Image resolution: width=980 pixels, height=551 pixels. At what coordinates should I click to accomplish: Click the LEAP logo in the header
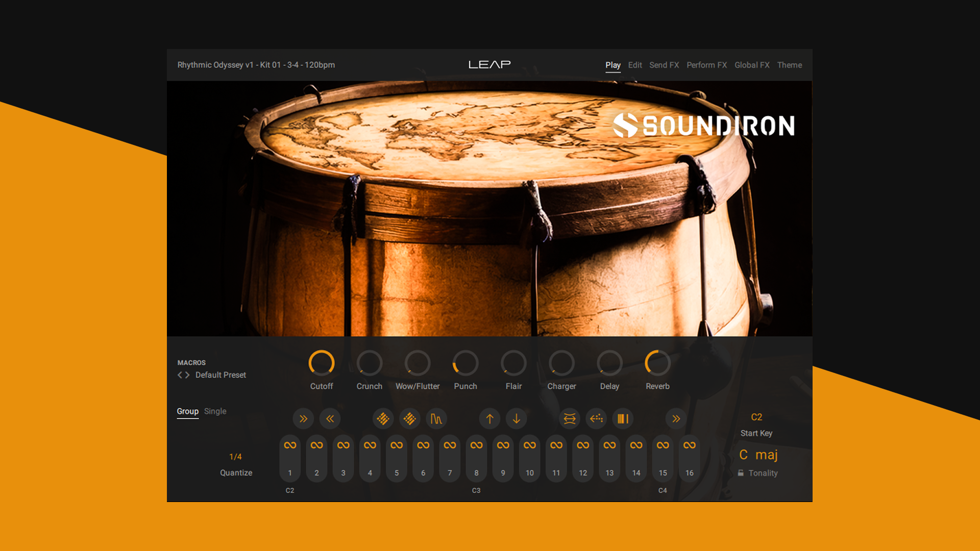[489, 65]
